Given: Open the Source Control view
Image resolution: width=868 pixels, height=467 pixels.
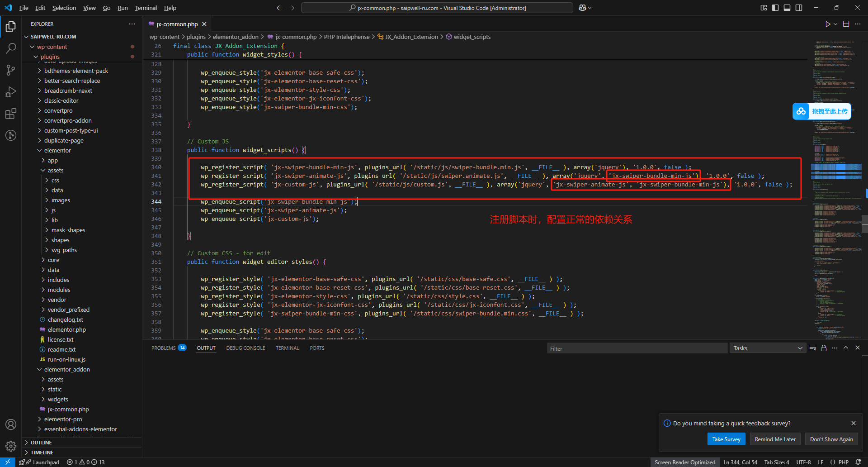Looking at the screenshot, I should (x=11, y=70).
